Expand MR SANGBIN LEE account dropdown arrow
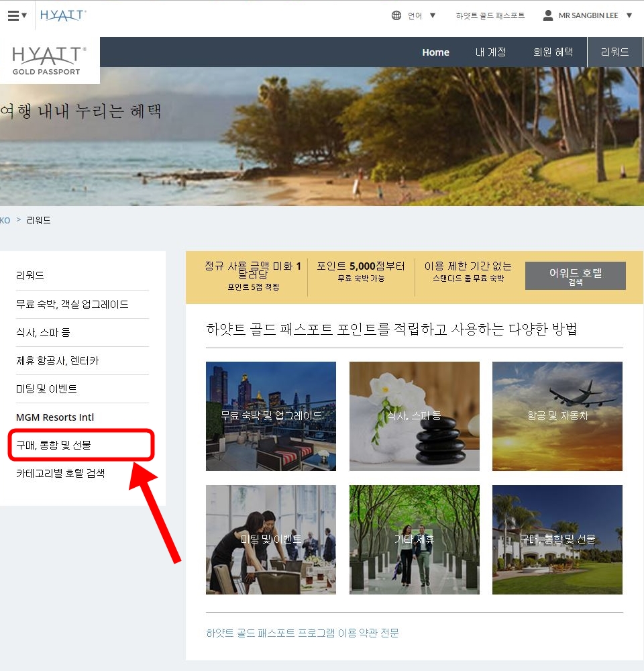The height and width of the screenshot is (671, 644). (x=629, y=15)
